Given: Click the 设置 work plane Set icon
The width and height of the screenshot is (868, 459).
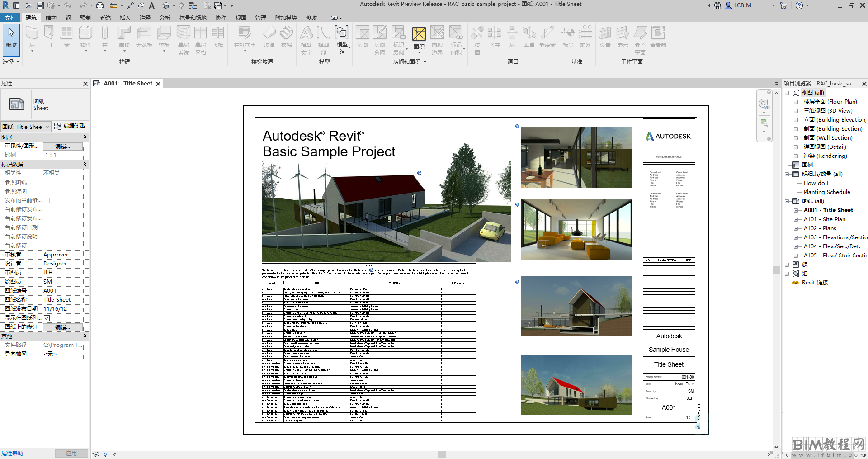Looking at the screenshot, I should pyautogui.click(x=605, y=33).
